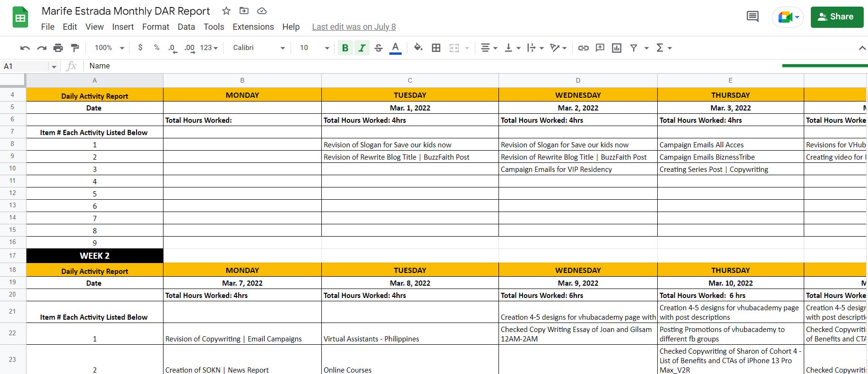
Task: Expand merge cells options arrow
Action: pyautogui.click(x=467, y=48)
